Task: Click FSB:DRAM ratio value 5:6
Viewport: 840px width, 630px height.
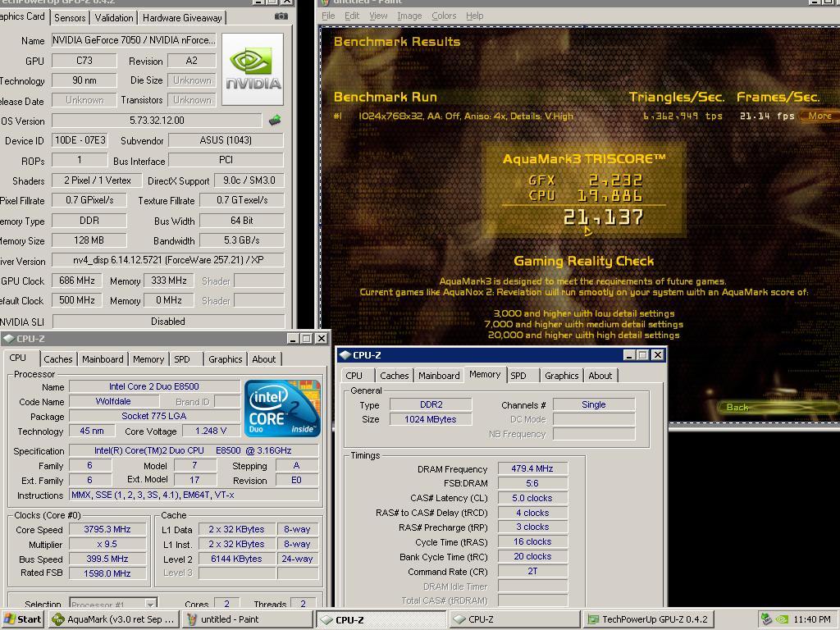Action: (x=532, y=483)
